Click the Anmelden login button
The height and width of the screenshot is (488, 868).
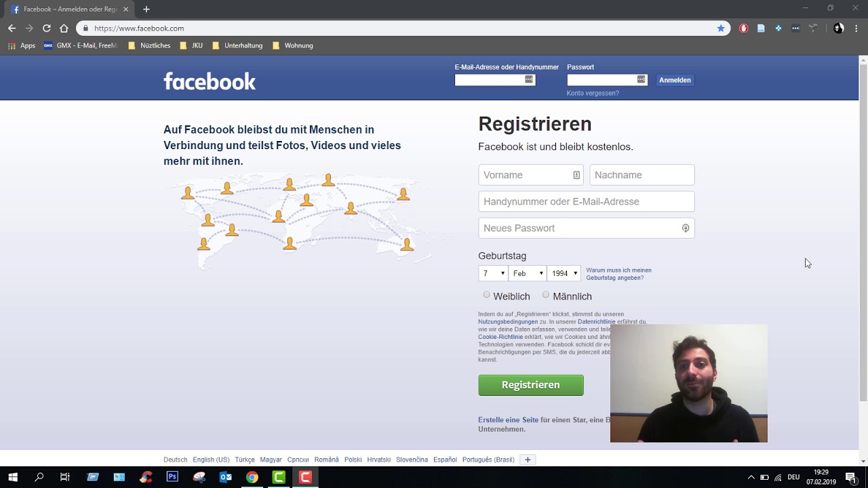675,80
